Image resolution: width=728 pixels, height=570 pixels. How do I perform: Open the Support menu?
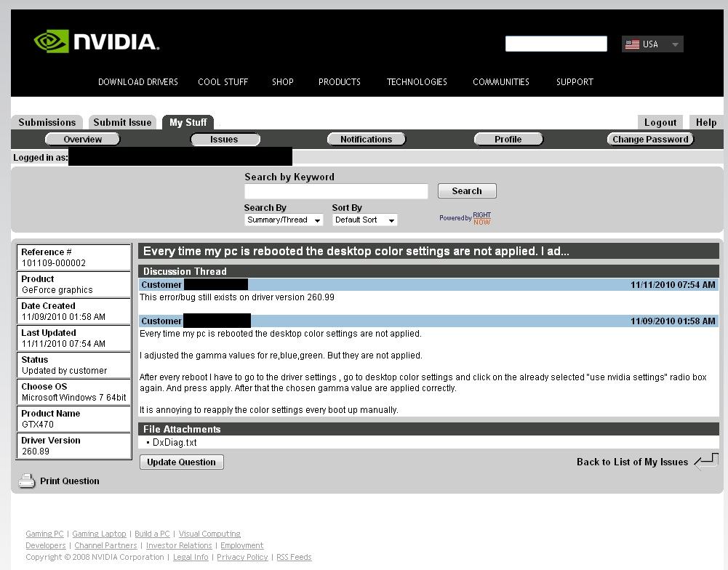(x=575, y=82)
